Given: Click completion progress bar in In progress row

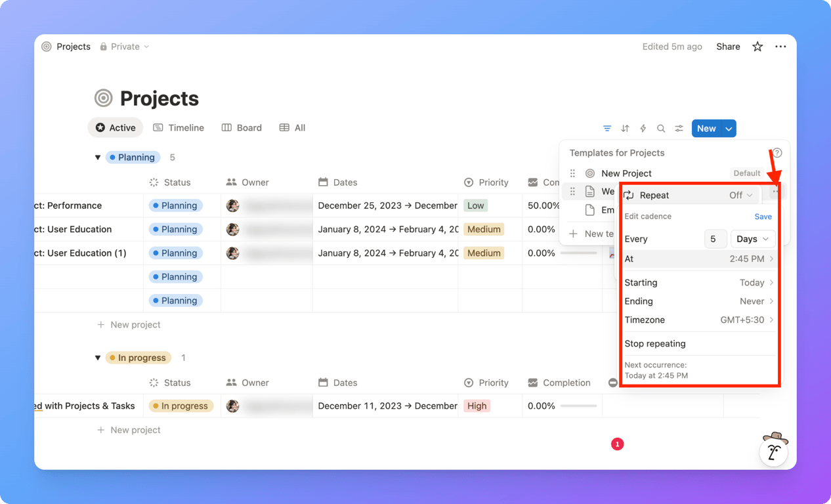Looking at the screenshot, I should pyautogui.click(x=578, y=406).
